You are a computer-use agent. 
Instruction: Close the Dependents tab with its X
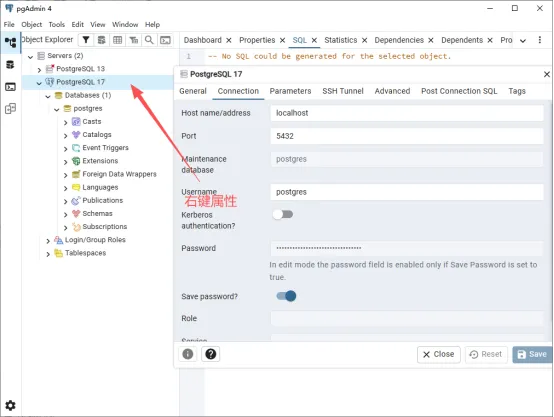(490, 40)
